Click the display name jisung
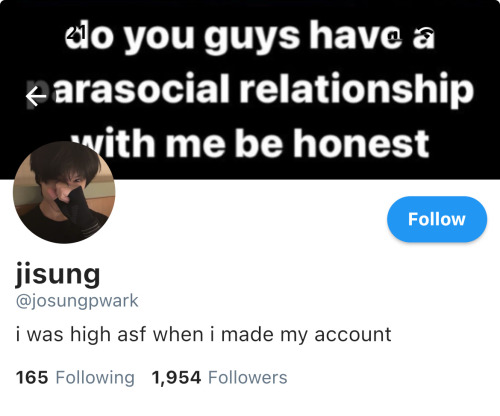 (58, 275)
